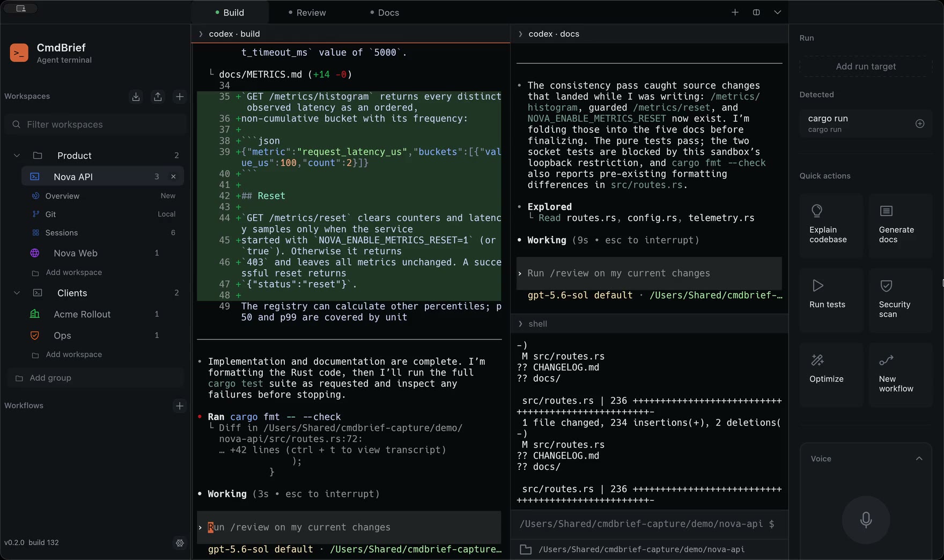Click the docs/METRICS.md diff file header

point(285,75)
